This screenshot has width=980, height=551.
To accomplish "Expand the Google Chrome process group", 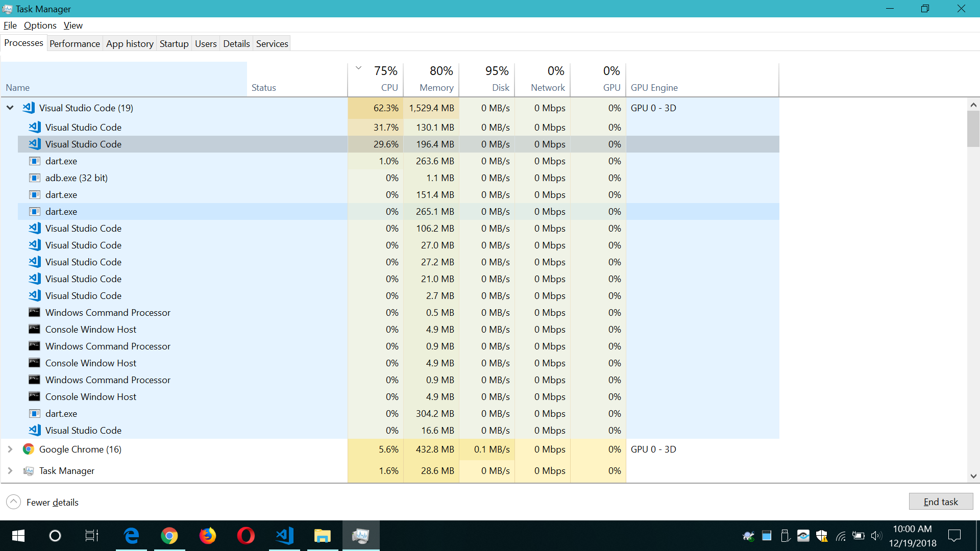I will pos(10,449).
